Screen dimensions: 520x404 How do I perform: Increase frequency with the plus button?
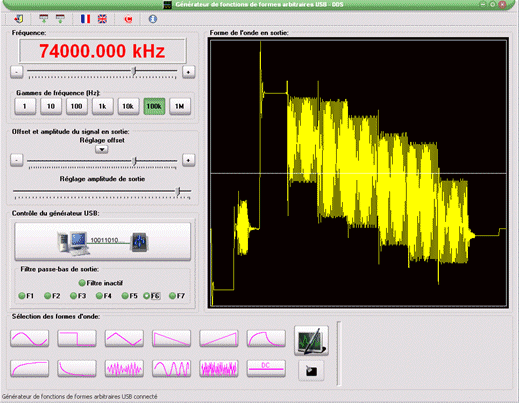click(x=188, y=72)
